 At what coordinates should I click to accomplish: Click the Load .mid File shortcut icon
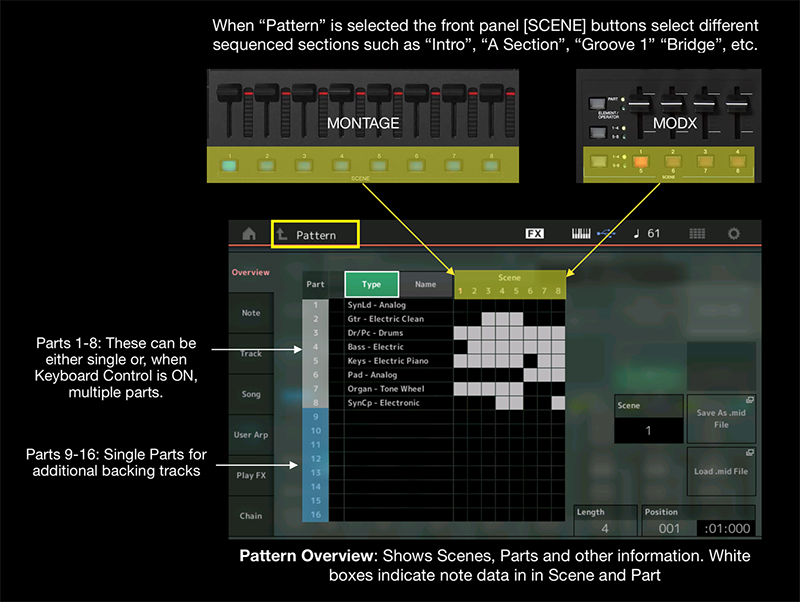point(749,453)
